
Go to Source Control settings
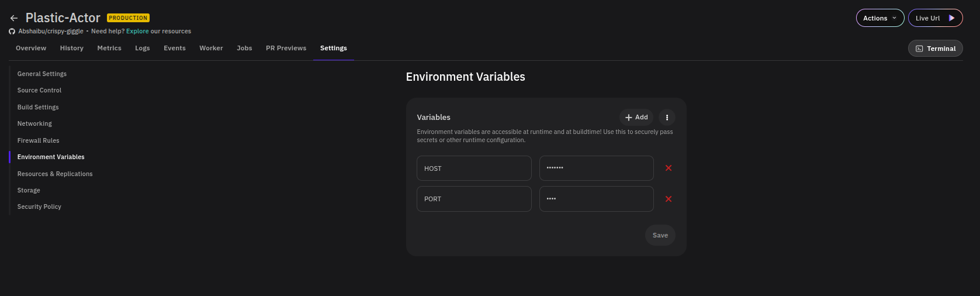tap(39, 90)
